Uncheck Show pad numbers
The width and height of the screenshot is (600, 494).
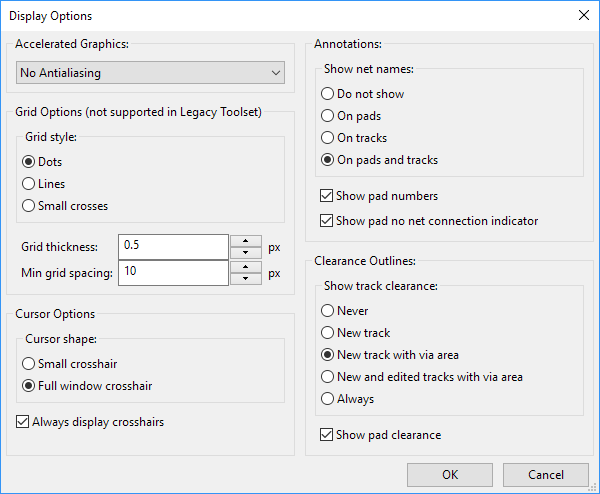point(379,196)
